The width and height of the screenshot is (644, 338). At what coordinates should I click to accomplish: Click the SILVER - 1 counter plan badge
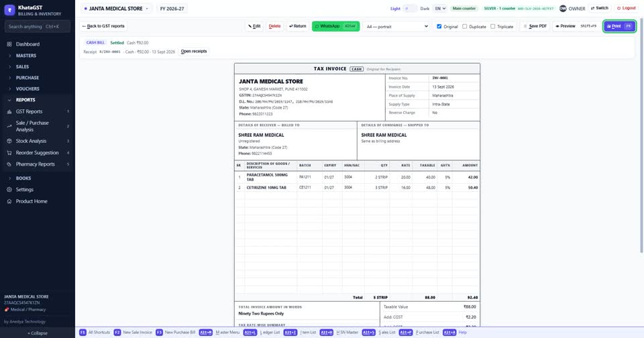[519, 8]
